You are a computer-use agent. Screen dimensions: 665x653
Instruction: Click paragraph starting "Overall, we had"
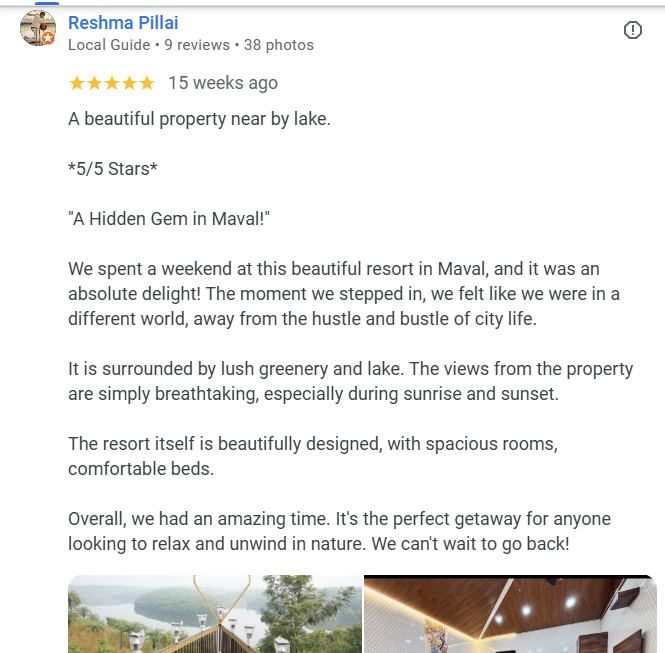coord(339,531)
